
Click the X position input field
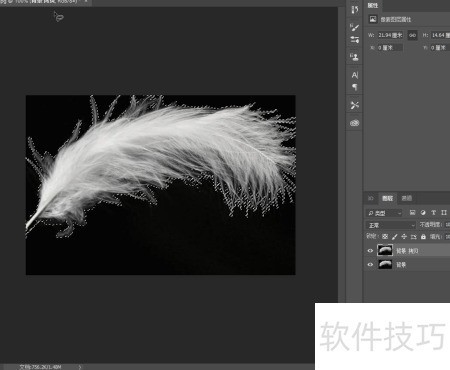pyautogui.click(x=390, y=48)
